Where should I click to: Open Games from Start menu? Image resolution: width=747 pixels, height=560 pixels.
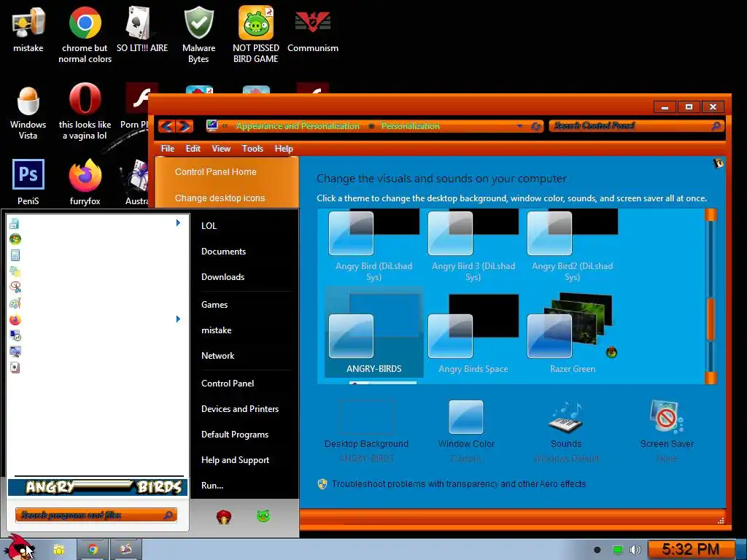point(214,305)
